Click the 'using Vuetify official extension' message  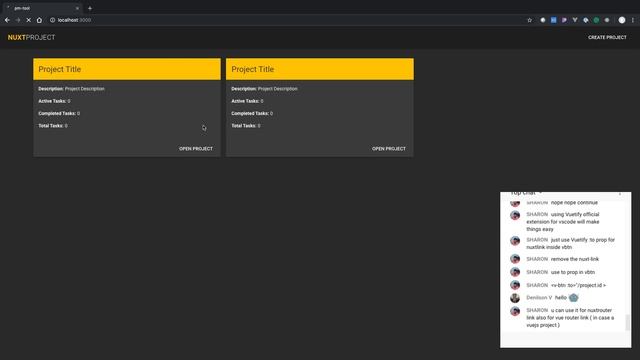point(563,222)
